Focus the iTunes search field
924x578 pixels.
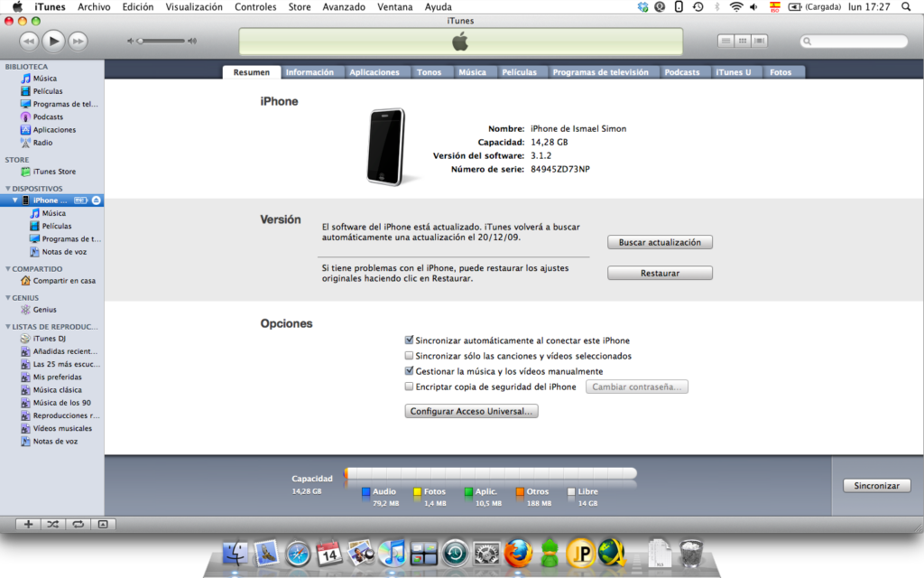tap(854, 41)
